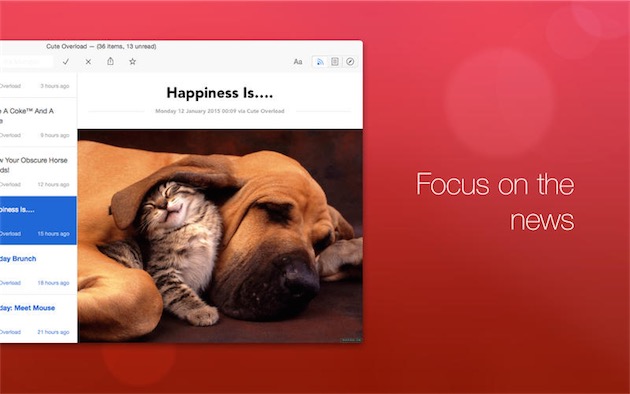Mark the article as read with the checkmark
630x394 pixels.
click(x=66, y=61)
